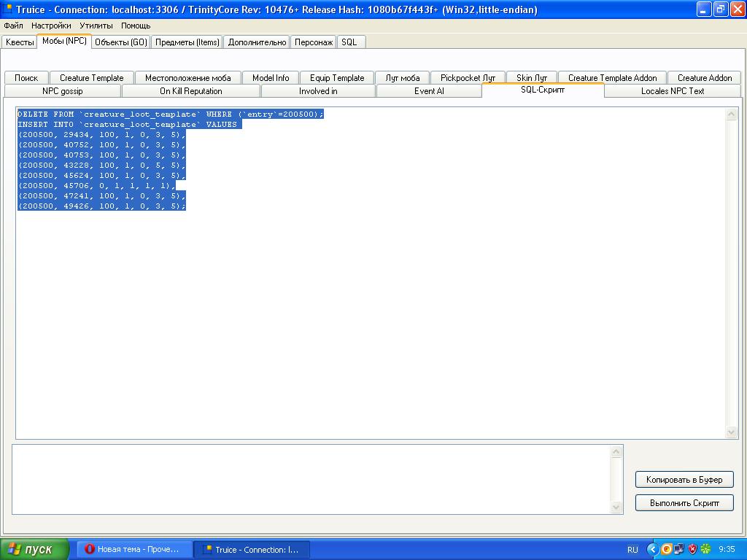The width and height of the screenshot is (747, 560).
Task: Open the Поиск sub-tab
Action: pos(26,77)
